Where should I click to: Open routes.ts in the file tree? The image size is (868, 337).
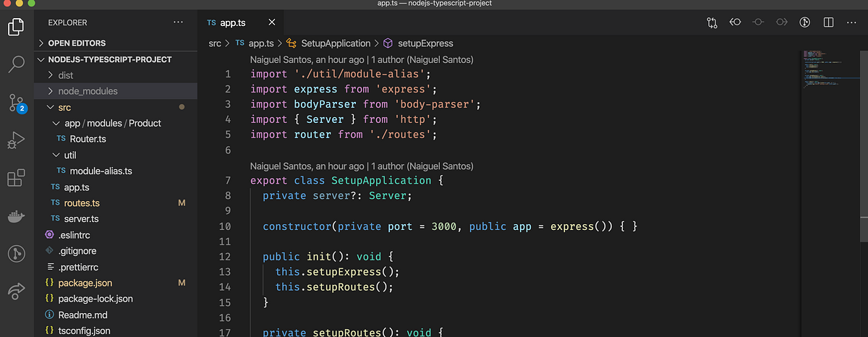[x=82, y=202]
